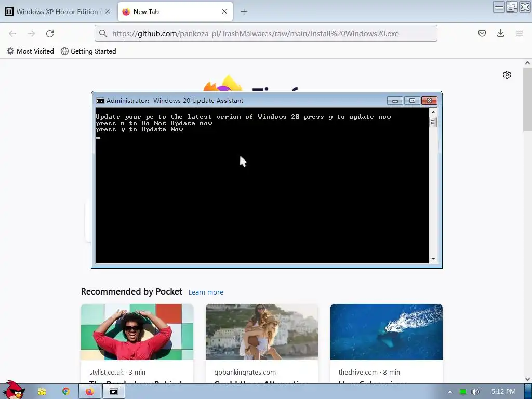Viewport: 532px width, 399px height.
Task: Restore down the Firefox window
Action: click(x=512, y=7)
